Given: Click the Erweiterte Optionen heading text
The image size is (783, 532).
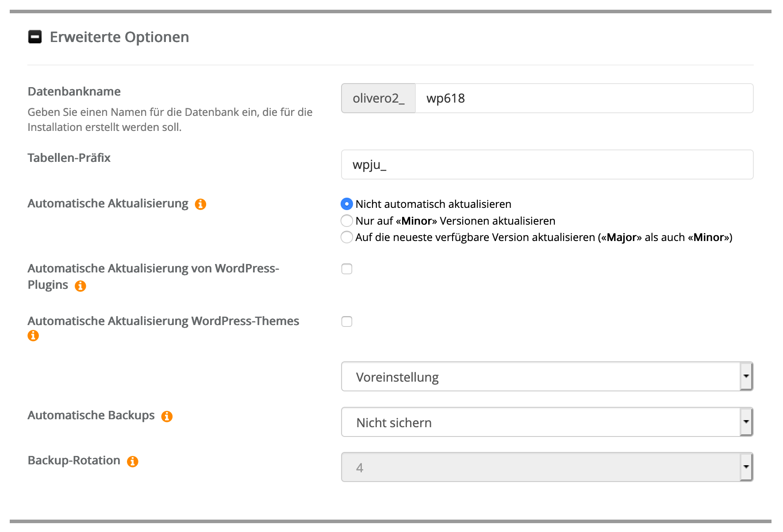Looking at the screenshot, I should 119,37.
